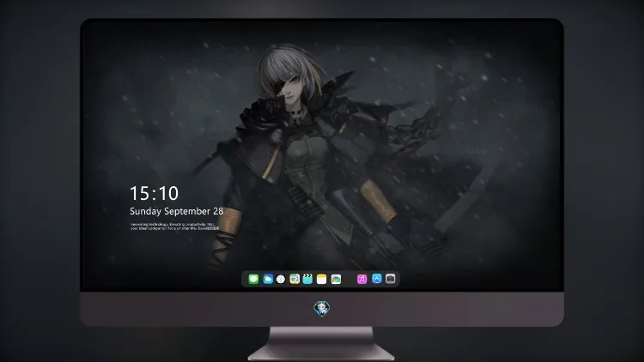644x362 pixels.
Task: Open the yellow Notes app in the dock
Action: coord(322,279)
